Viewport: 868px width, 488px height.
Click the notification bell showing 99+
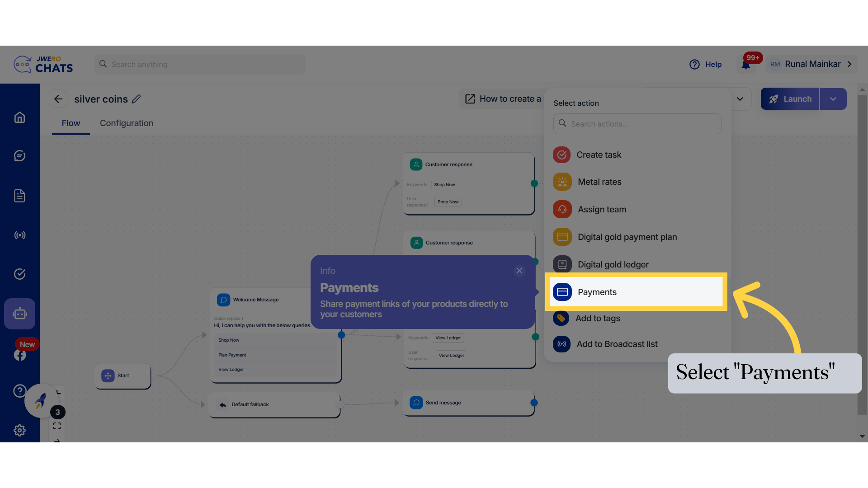click(745, 64)
